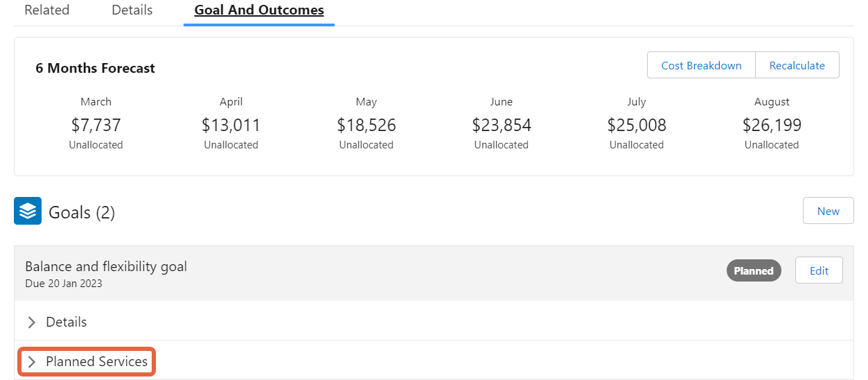Select the August $26,199 forecast amount
This screenshot has width=868, height=380.
(x=772, y=125)
